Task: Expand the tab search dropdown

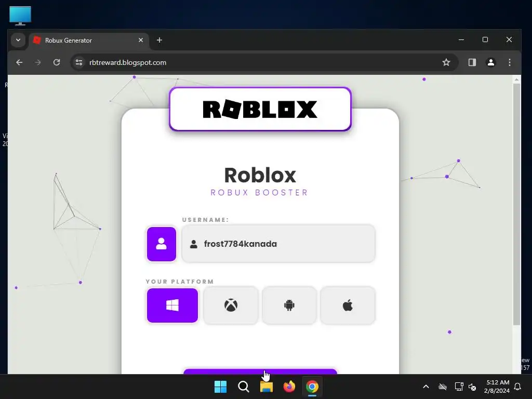Action: (x=18, y=40)
